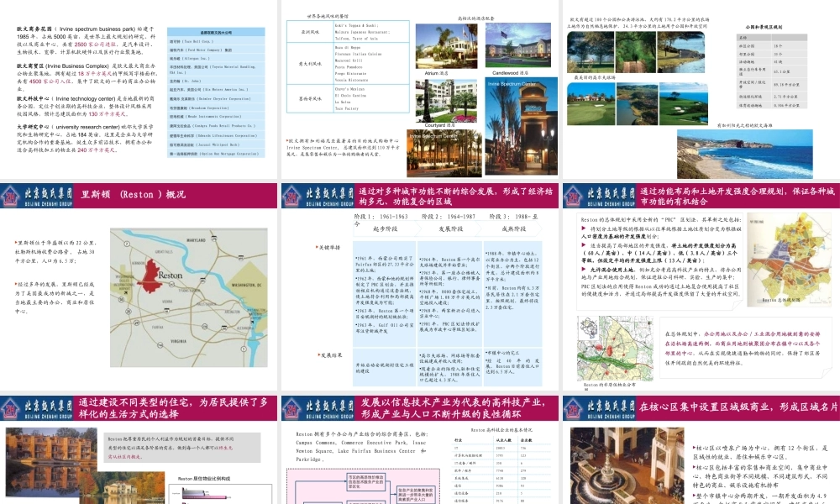Viewport: 840px width, 504px height.
Task: Open the lakeside houses autumn photo
Action: pyautogui.click(x=52, y=465)
